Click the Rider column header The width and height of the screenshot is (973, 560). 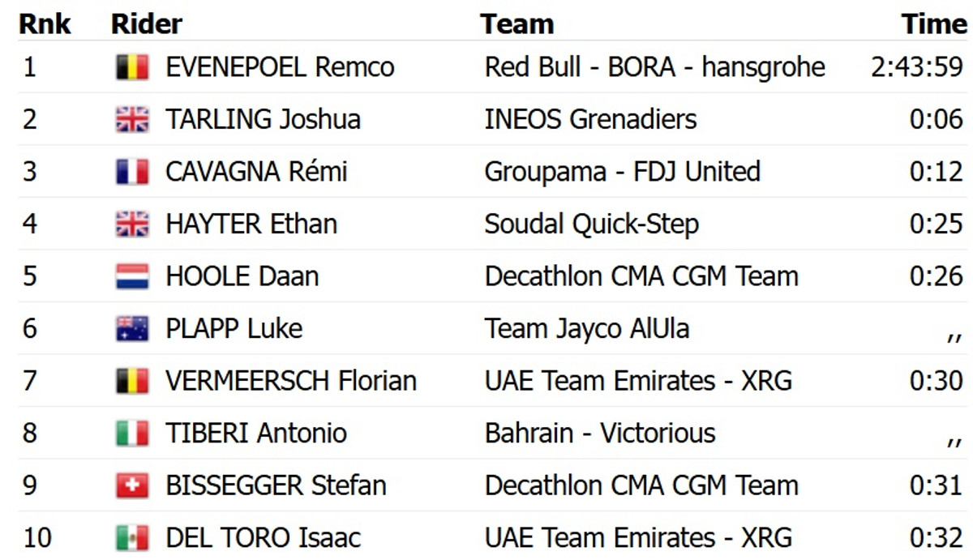147,24
